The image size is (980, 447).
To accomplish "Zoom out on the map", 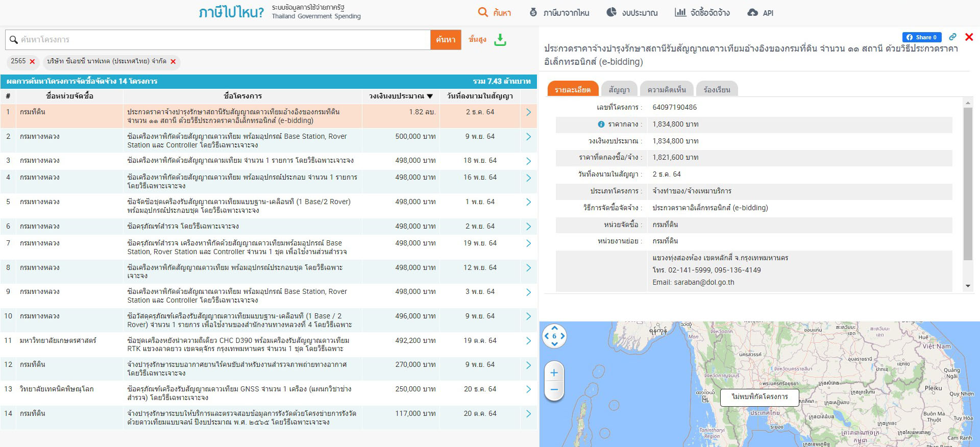I will pyautogui.click(x=554, y=390).
